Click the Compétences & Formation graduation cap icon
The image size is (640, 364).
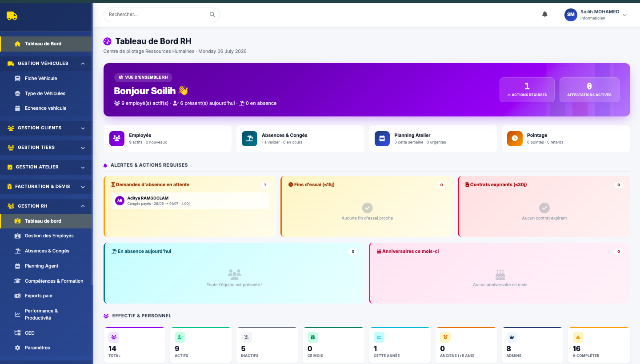(x=17, y=281)
